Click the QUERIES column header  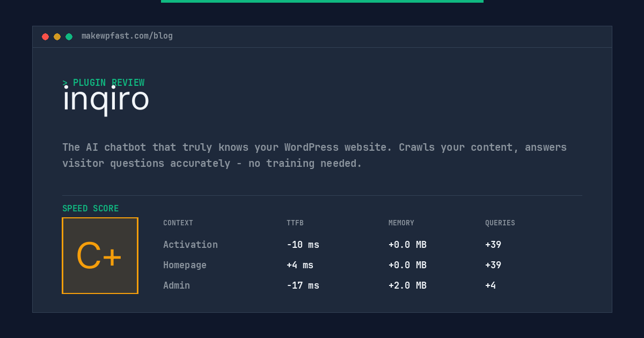500,223
